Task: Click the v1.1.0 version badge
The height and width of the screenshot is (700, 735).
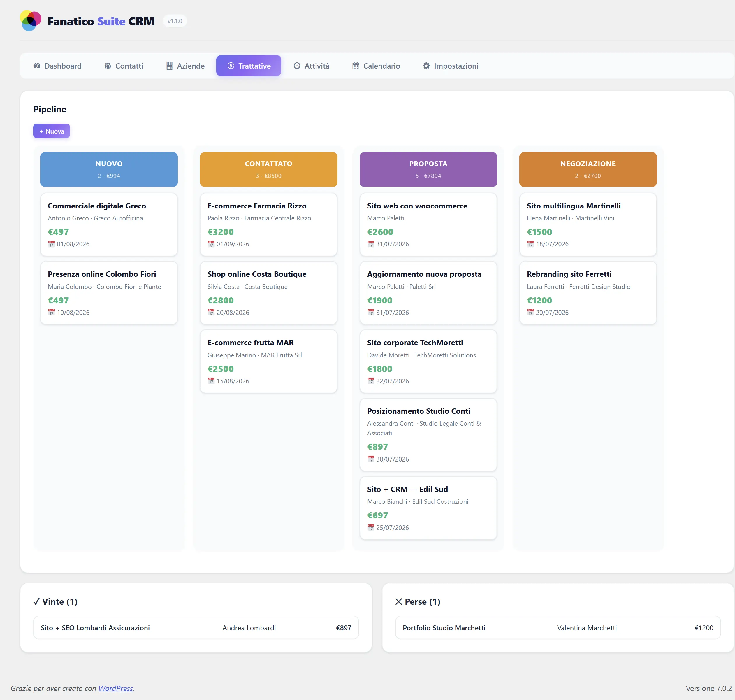Action: (175, 21)
